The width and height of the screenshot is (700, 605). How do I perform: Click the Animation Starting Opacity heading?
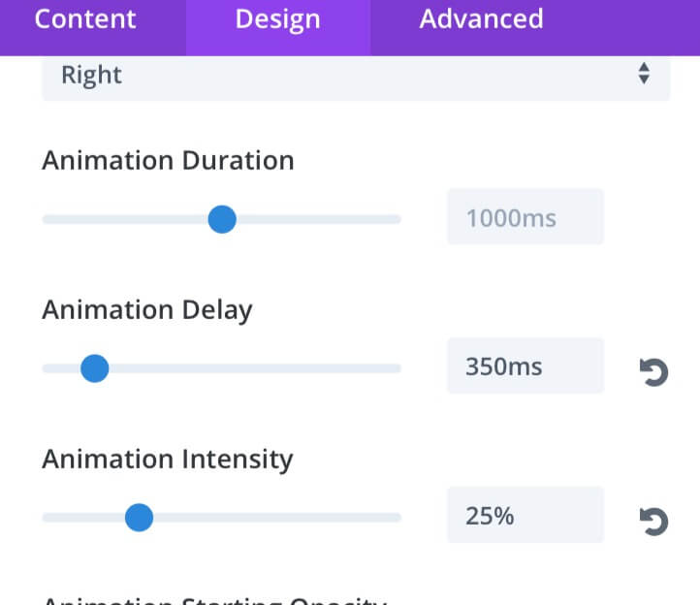[214, 600]
